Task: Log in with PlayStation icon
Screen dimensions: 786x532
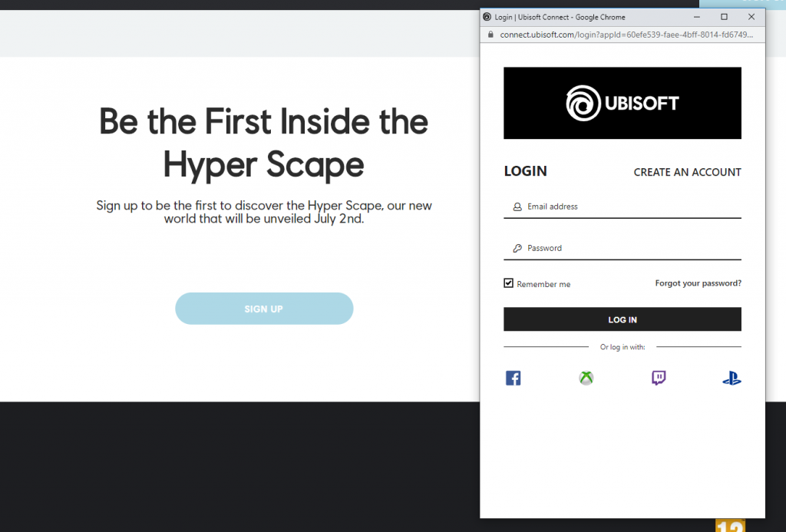Action: tap(732, 378)
